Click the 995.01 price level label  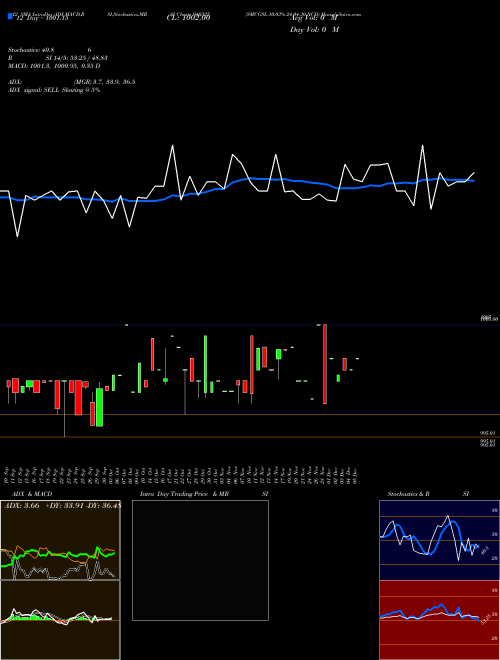(x=489, y=433)
